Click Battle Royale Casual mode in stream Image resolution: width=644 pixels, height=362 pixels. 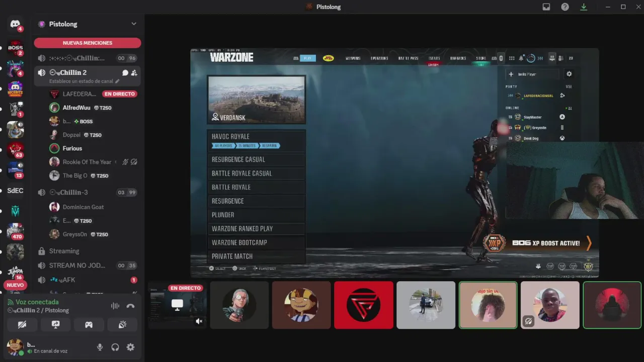pos(256,173)
